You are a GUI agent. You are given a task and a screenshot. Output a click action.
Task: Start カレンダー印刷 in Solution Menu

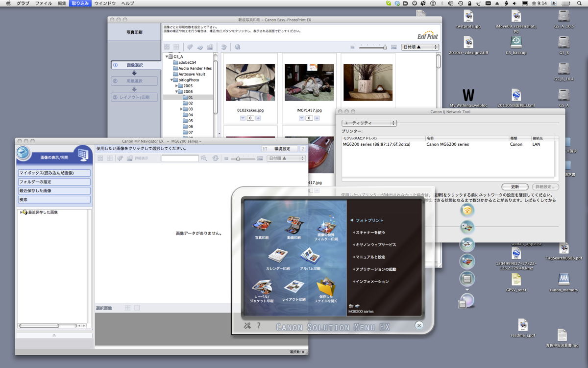(x=278, y=260)
